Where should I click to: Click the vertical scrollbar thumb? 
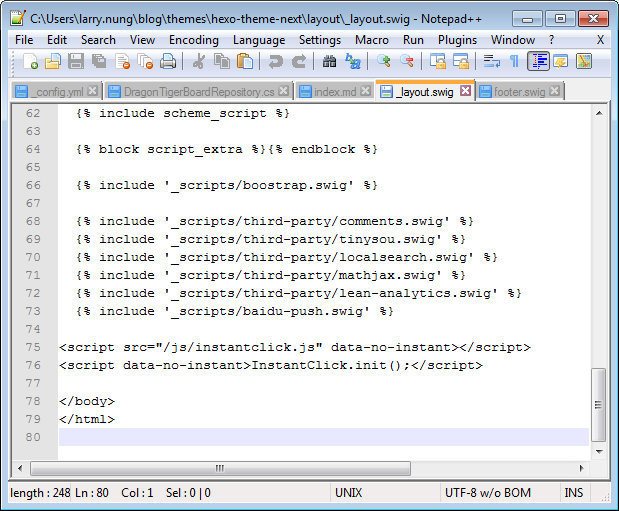[x=599, y=405]
